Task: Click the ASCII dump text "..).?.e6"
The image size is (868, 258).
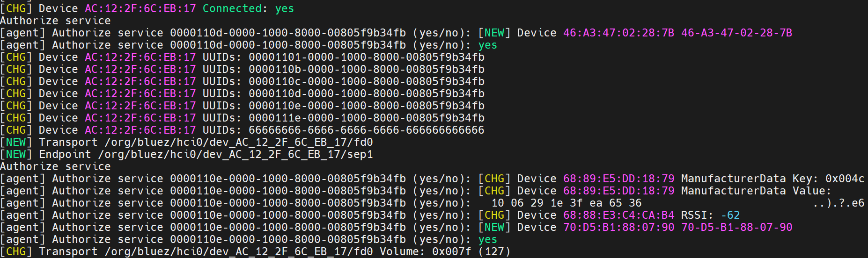Action: point(838,203)
